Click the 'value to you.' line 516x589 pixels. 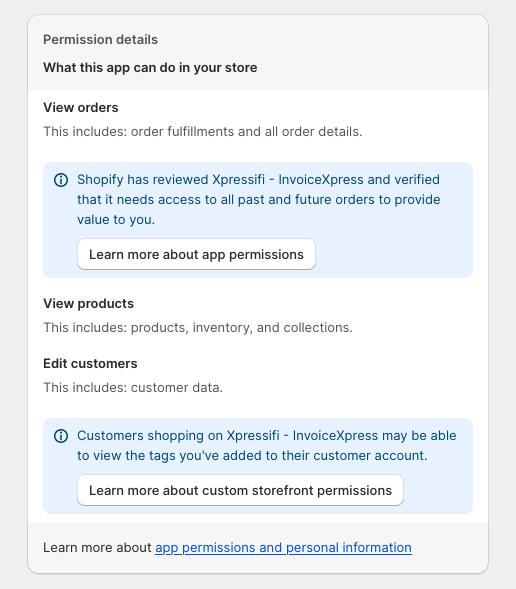[116, 219]
